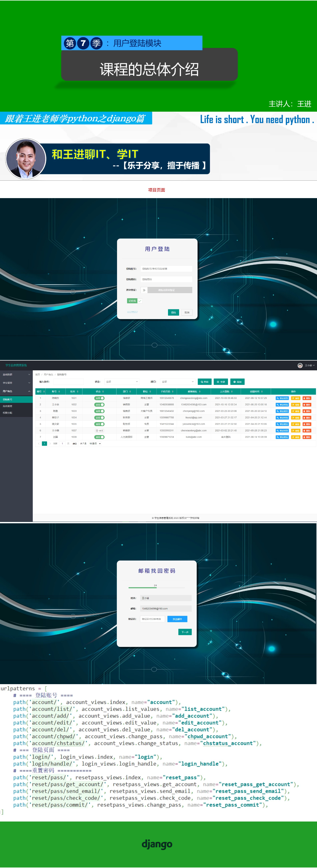Screen dimensions: 317x868
Task: Open the 部门 filter dropdown
Action: (x=178, y=381)
